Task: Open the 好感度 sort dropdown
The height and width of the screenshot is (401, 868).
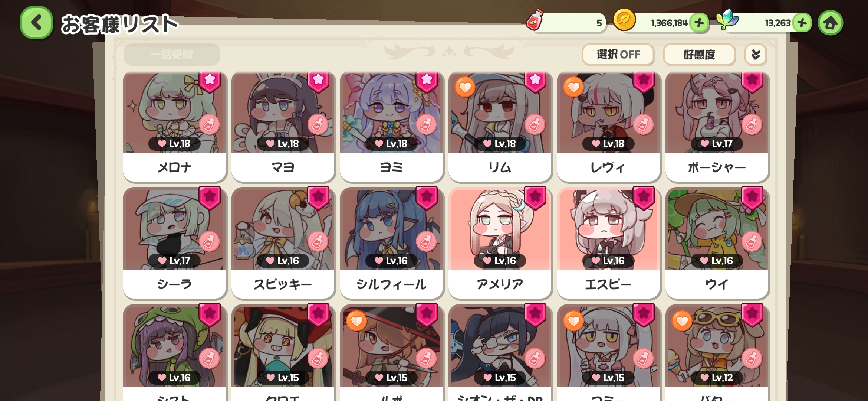Action: (x=699, y=55)
